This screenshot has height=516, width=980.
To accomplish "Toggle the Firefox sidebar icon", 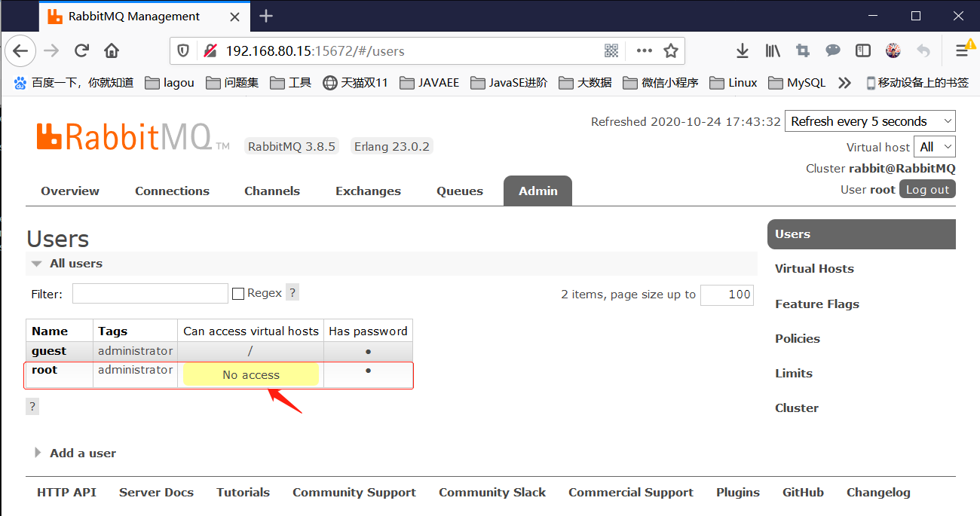I will 862,50.
